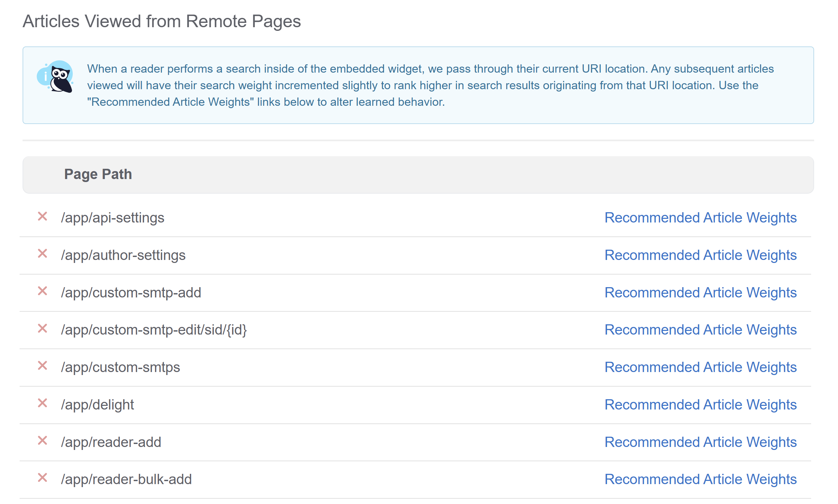Click the /app/delight path text
Image resolution: width=838 pixels, height=504 pixels.
coord(98,405)
